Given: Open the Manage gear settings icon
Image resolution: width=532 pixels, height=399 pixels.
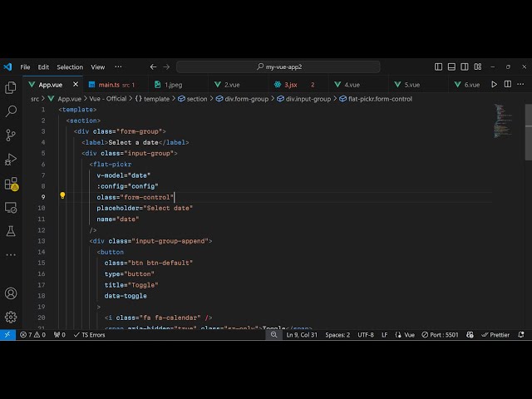Looking at the screenshot, I should coord(11,317).
